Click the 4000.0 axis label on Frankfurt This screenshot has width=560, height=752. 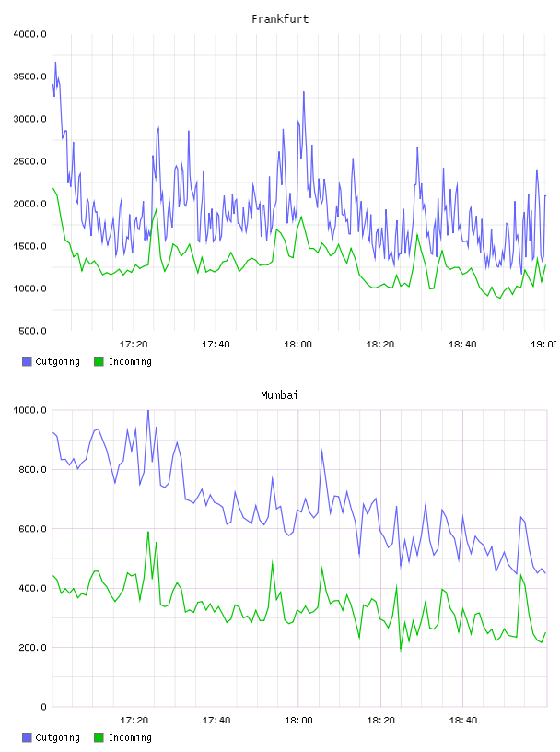point(29,34)
